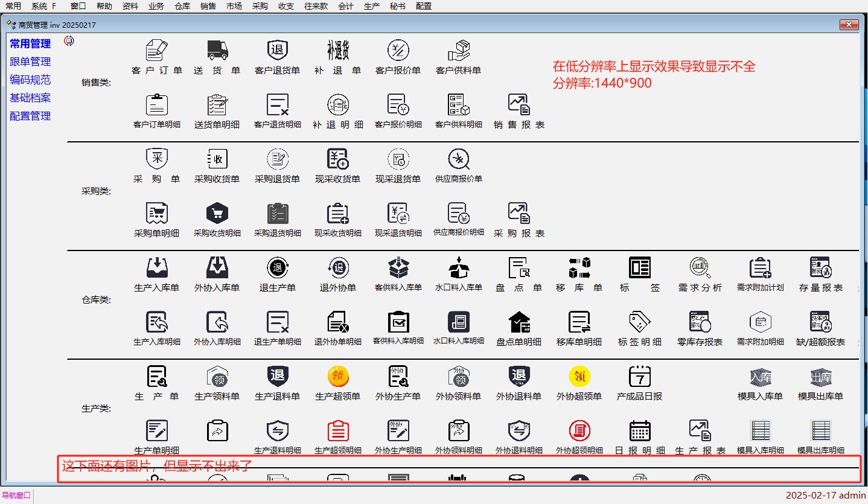Open the 仓库 menu
868x504 pixels.
182,6
